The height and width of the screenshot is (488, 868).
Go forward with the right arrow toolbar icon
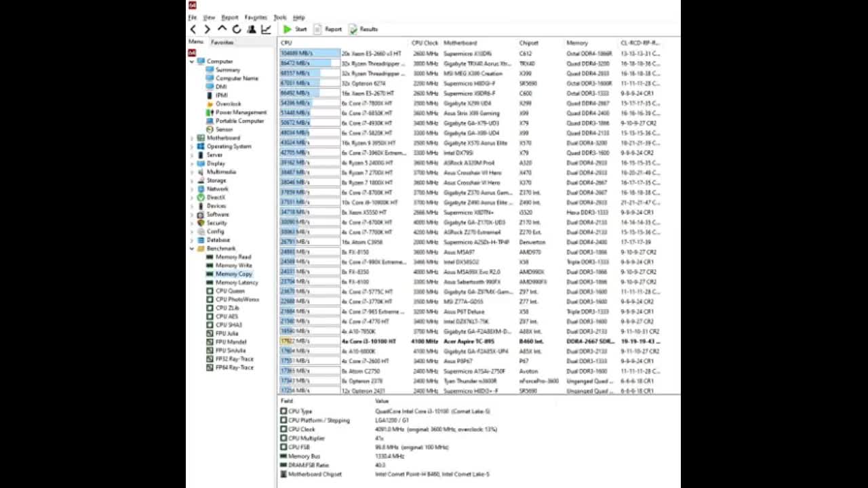[x=207, y=29]
